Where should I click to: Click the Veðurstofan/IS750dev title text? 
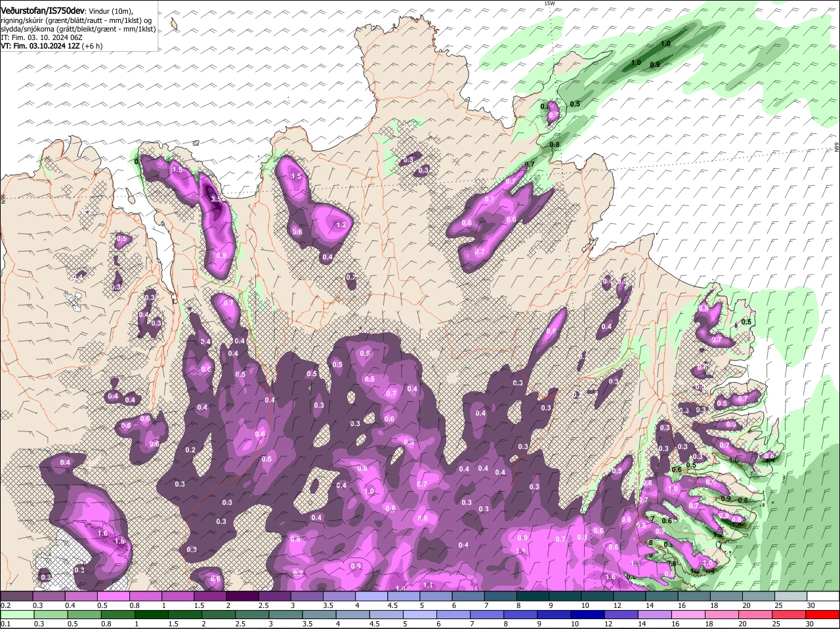click(43, 11)
